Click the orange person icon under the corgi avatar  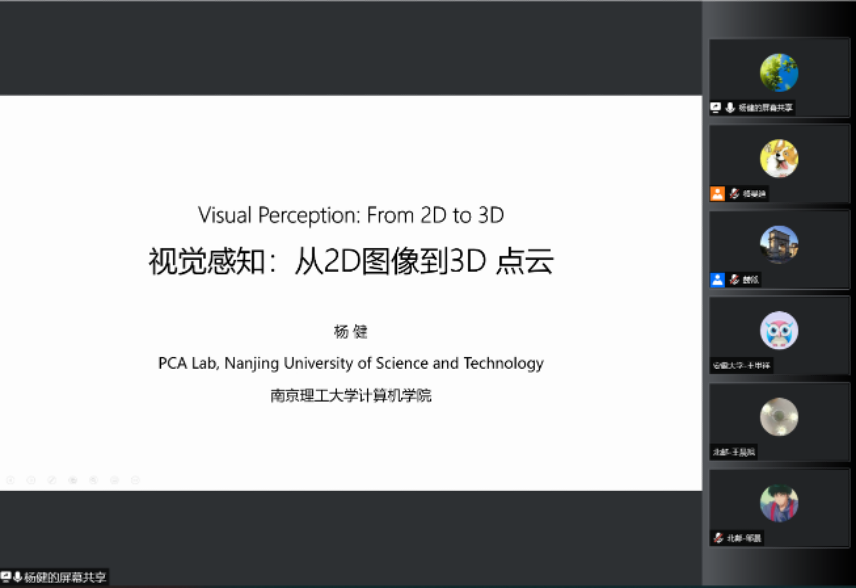(717, 193)
